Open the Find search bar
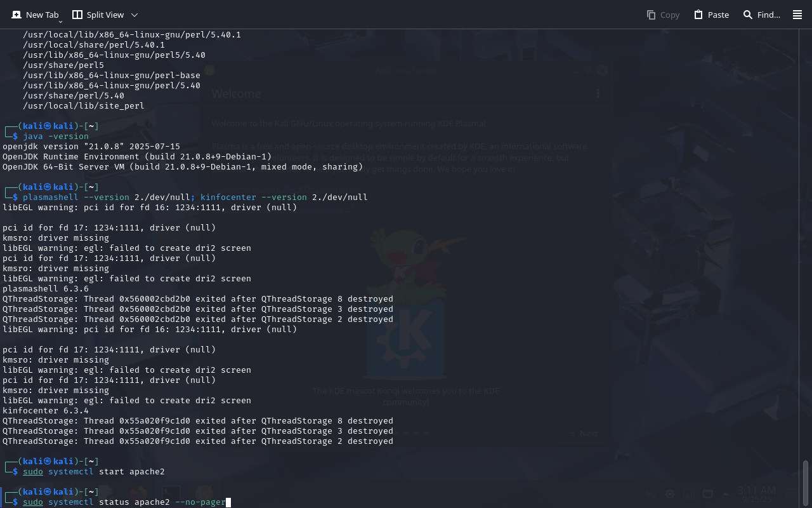Viewport: 812px width, 508px height. [761, 15]
